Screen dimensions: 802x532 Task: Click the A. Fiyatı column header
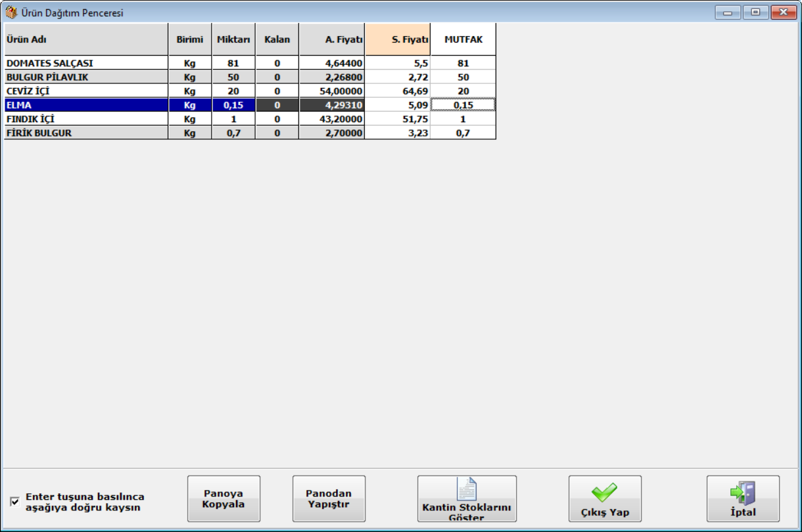coord(332,39)
